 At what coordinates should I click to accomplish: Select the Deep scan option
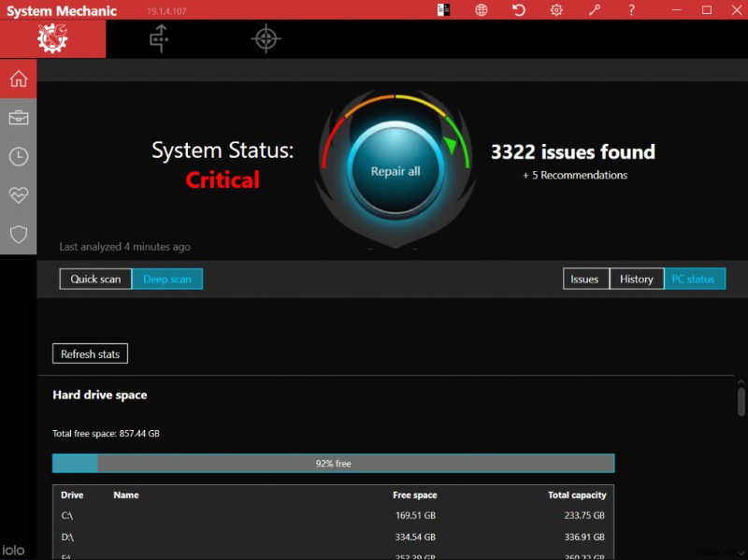point(167,279)
